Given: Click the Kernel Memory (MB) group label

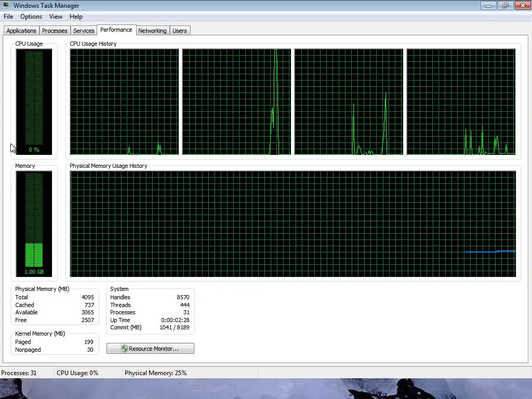Looking at the screenshot, I should [x=40, y=334].
